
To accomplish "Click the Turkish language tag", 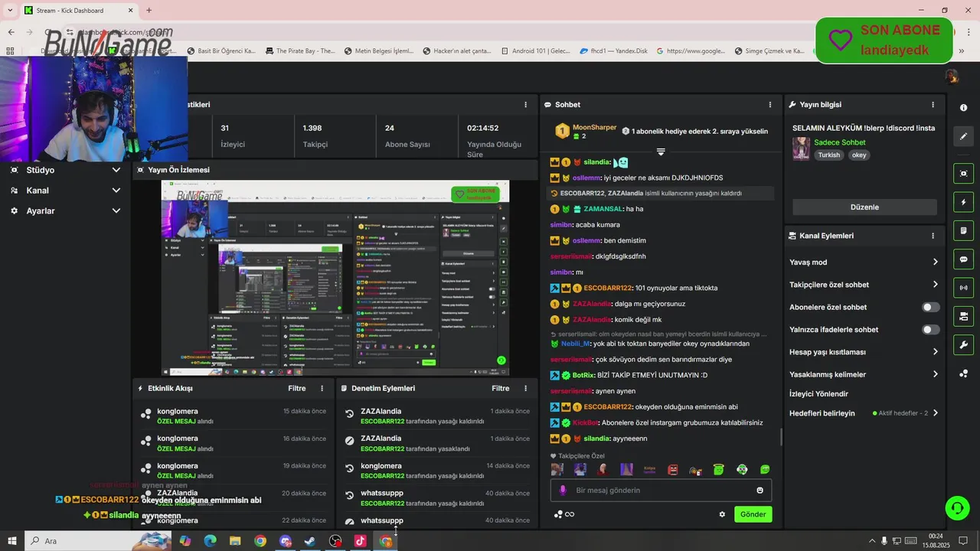I will [x=828, y=155].
